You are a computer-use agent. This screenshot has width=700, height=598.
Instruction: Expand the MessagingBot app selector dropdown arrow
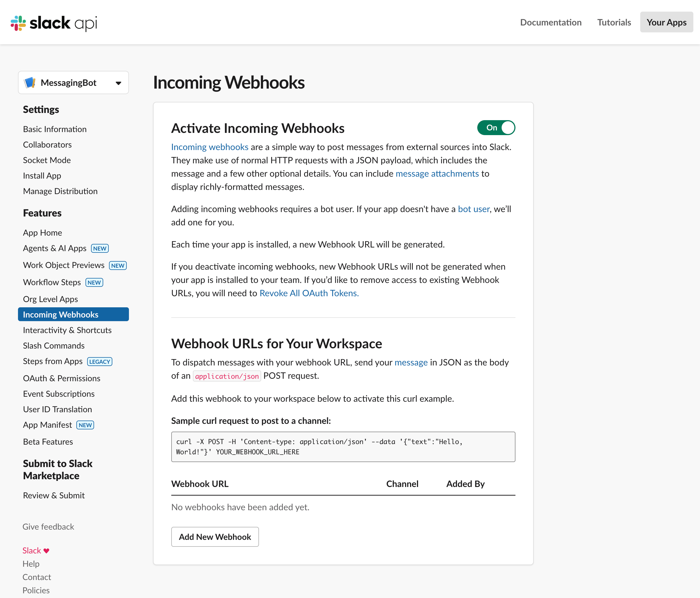[x=118, y=83]
